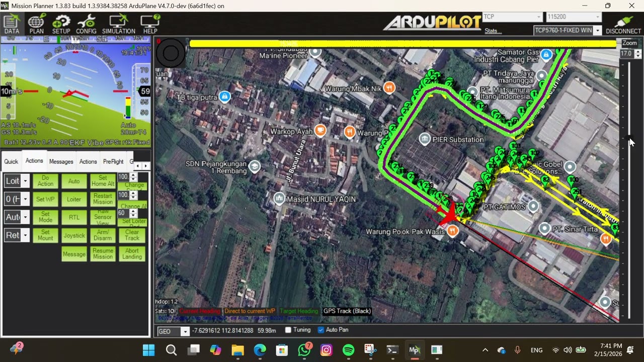Click the SDN Pejangkungan school marker
This screenshot has height=362, width=644.
[x=255, y=166]
